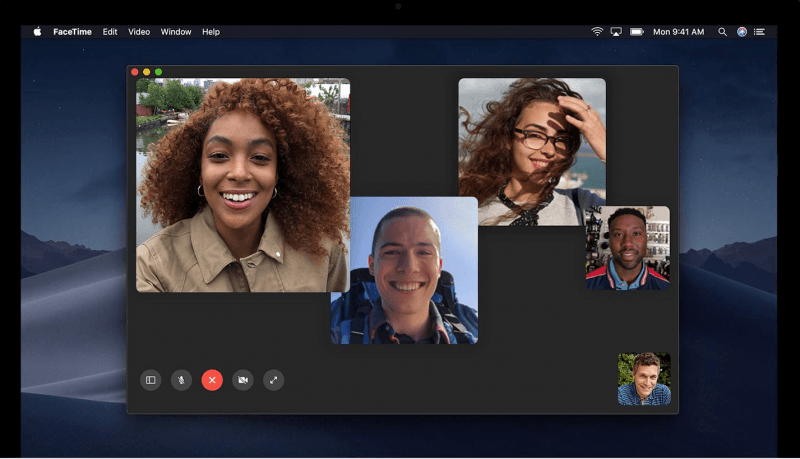Open the Window menu
This screenshot has height=459, width=800.
pos(176,32)
